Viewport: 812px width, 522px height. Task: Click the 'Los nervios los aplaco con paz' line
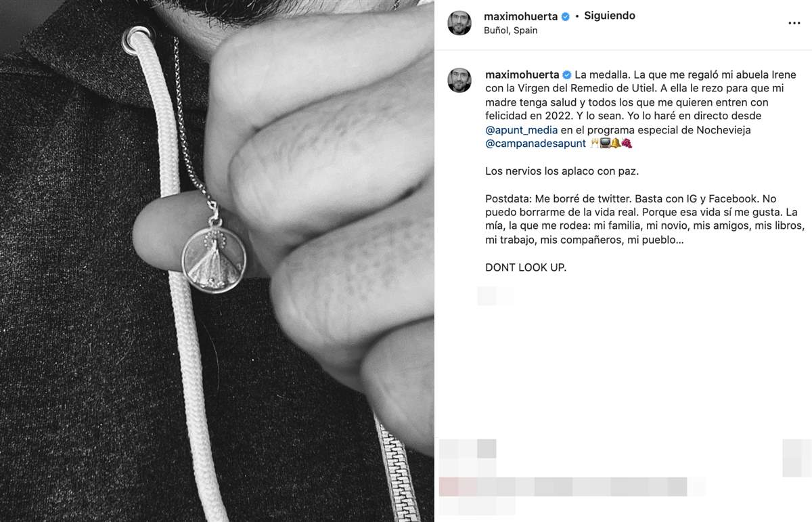pyautogui.click(x=562, y=171)
